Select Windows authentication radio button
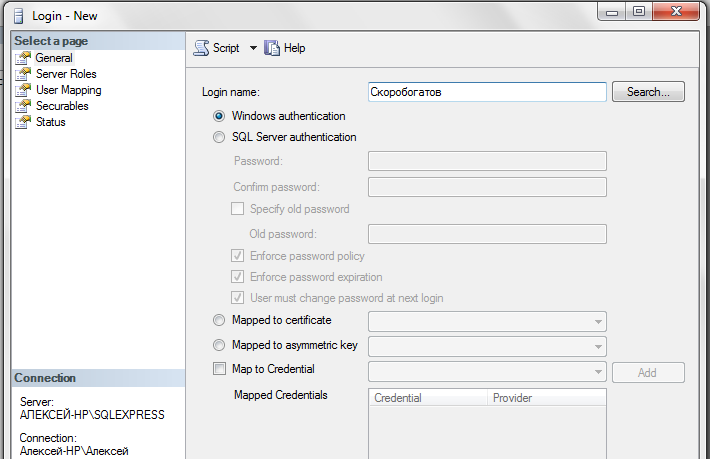 (x=219, y=116)
